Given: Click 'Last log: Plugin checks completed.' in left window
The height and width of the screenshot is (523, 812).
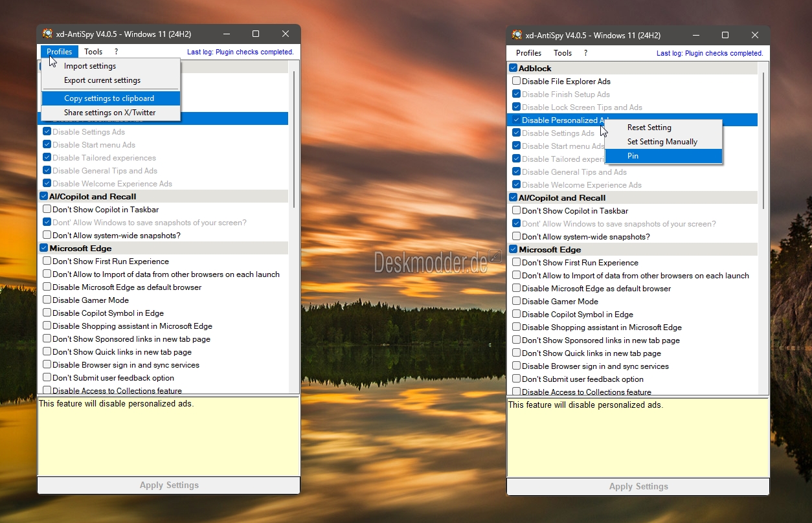Looking at the screenshot, I should coord(240,52).
